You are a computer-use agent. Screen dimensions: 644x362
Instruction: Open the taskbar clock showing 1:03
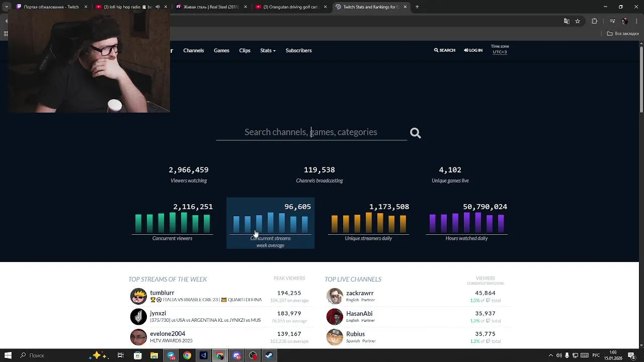[613, 355]
